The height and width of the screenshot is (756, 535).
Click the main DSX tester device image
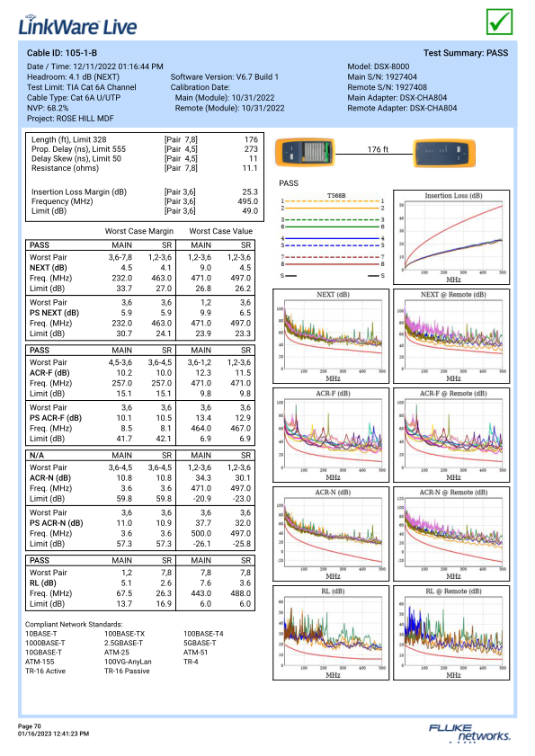[x=305, y=152]
